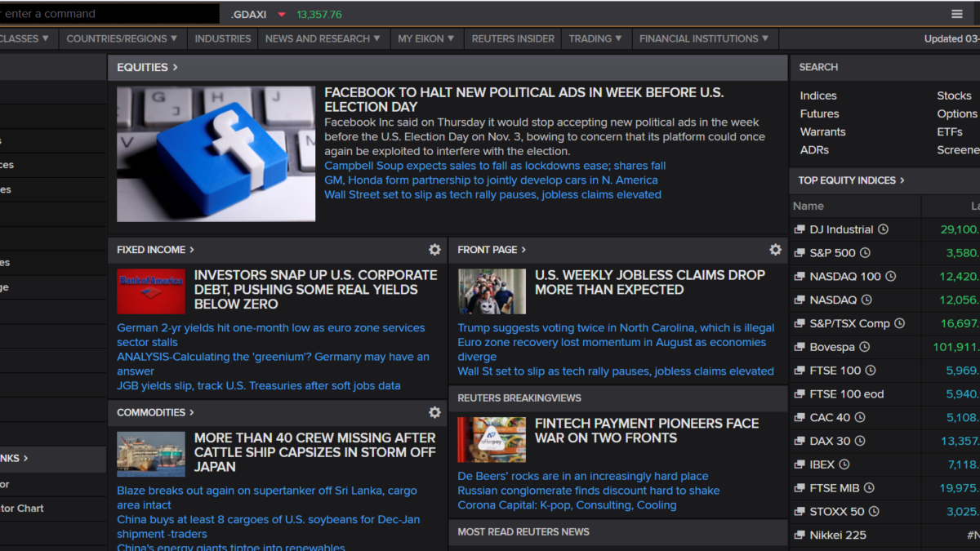Expand the Commodities section header
Viewport: 980px width, 551px height.
pos(155,412)
